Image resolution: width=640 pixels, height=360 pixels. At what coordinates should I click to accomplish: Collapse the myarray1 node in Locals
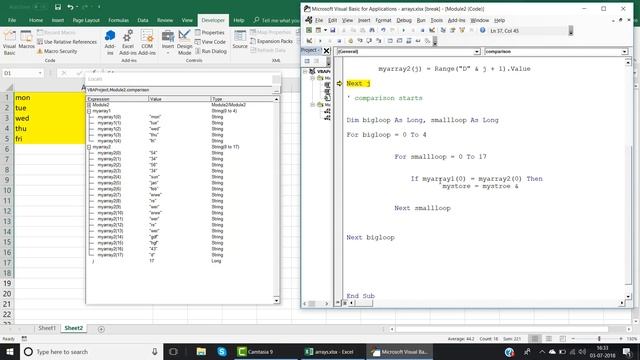coord(89,111)
